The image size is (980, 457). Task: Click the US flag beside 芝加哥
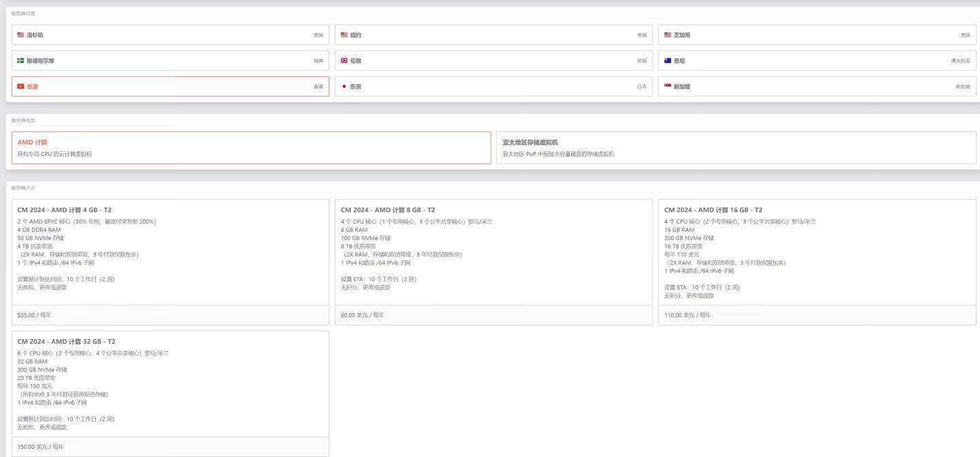(668, 35)
